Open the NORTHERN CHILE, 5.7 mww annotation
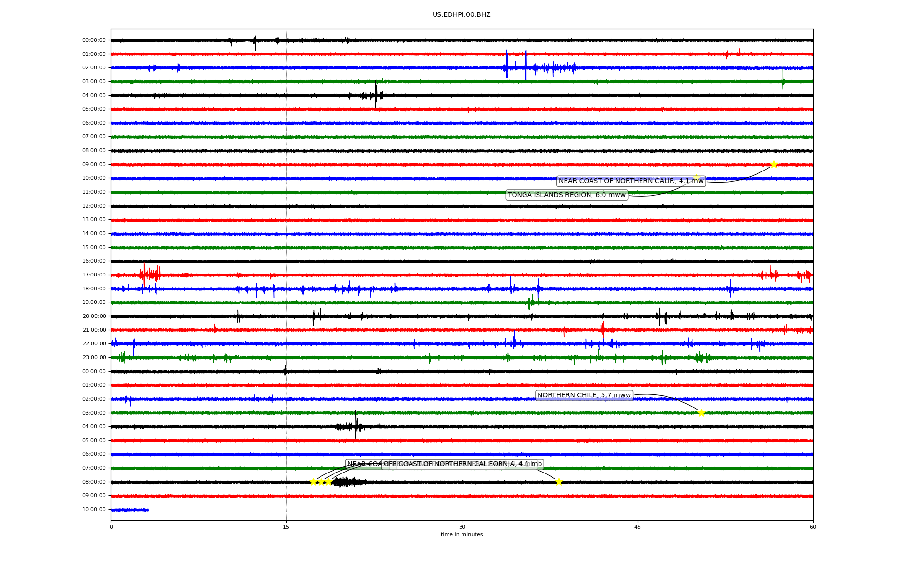Image resolution: width=924 pixels, height=578 pixels. tap(584, 395)
